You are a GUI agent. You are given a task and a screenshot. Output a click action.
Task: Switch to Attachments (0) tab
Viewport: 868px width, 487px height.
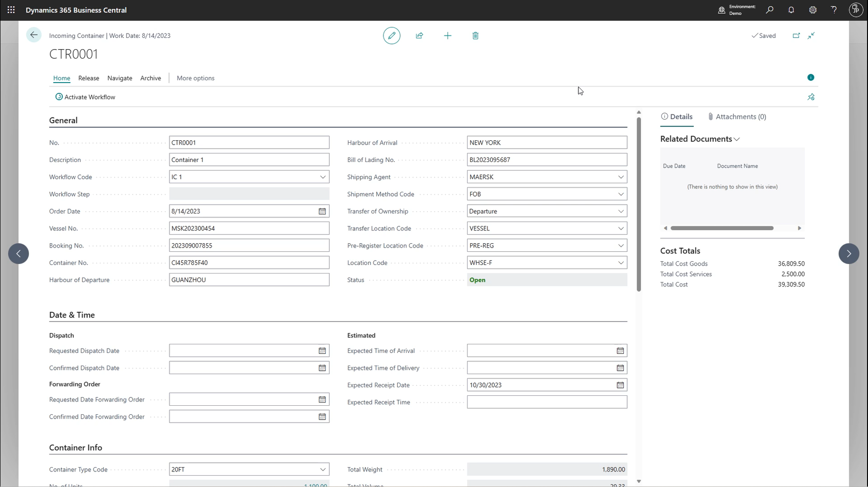tap(737, 117)
